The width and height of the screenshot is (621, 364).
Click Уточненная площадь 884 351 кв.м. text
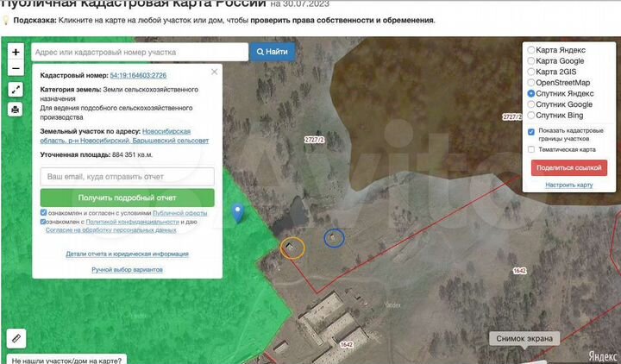click(97, 155)
